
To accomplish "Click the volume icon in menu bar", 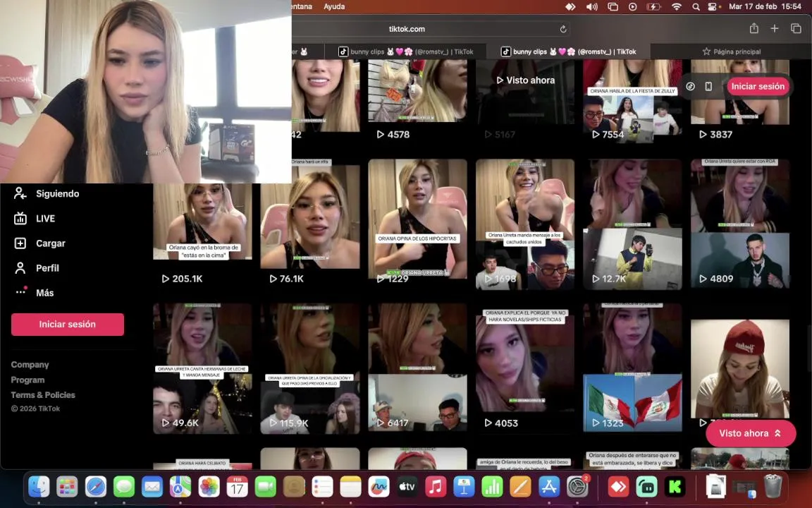I will click(591, 7).
